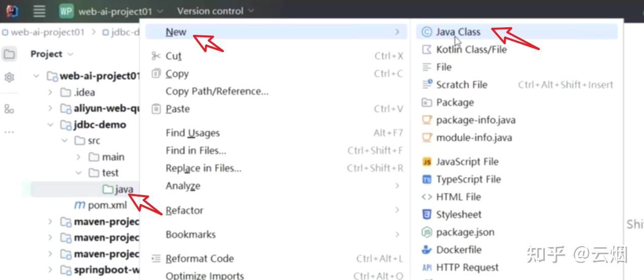Click the Stylesheet CSS icon
This screenshot has width=644, height=280.
[427, 214]
